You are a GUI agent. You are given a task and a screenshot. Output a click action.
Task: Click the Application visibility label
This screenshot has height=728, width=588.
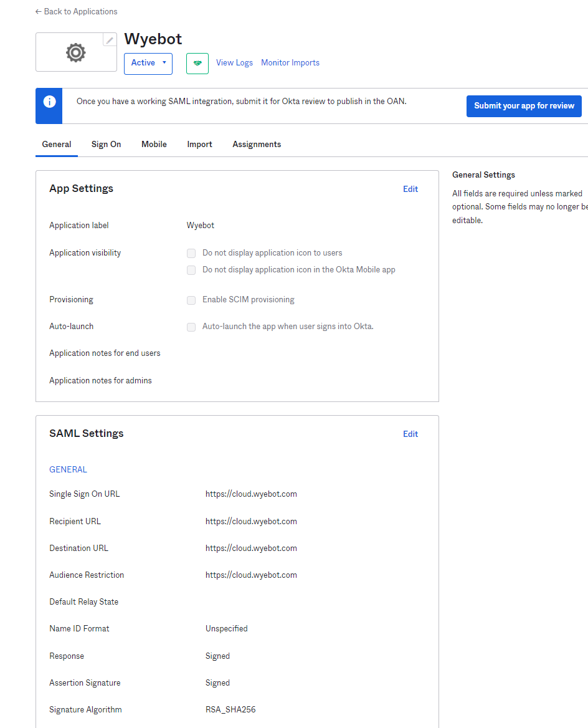point(85,253)
